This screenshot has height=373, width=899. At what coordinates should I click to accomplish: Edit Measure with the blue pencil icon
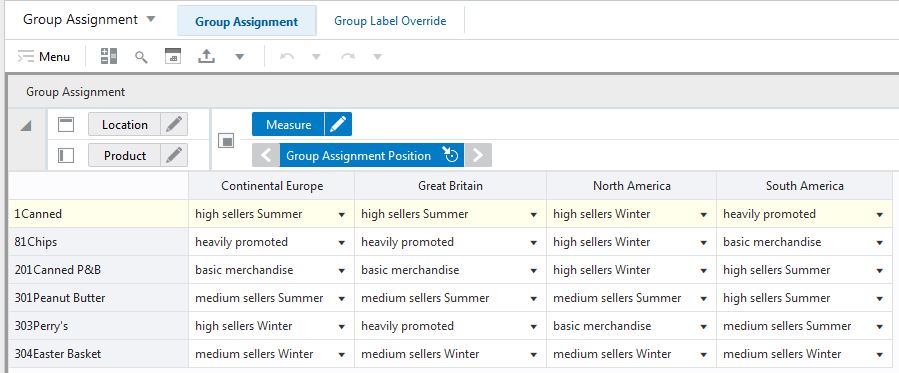[x=338, y=124]
